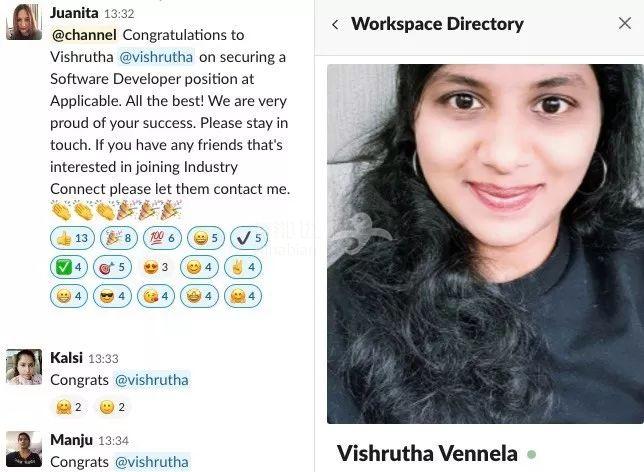Toggle the thumbs up reaction with 13
This screenshot has height=472, width=644.
coord(72,238)
